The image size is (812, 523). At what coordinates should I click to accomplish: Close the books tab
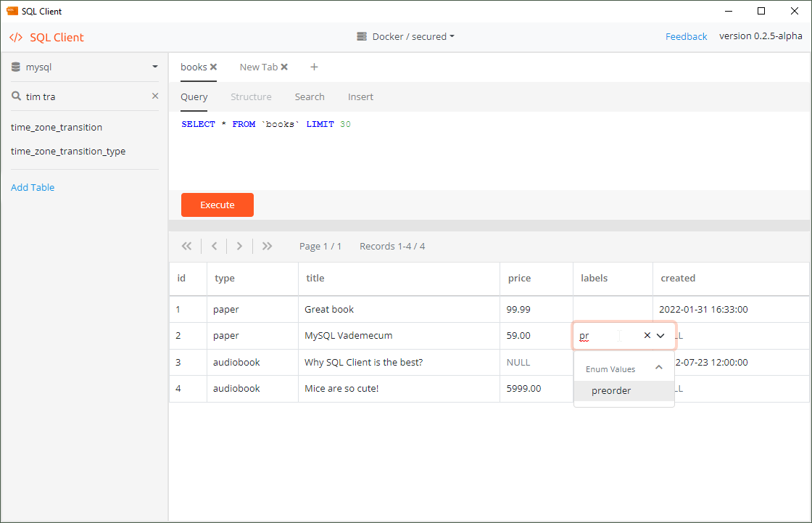coord(214,67)
